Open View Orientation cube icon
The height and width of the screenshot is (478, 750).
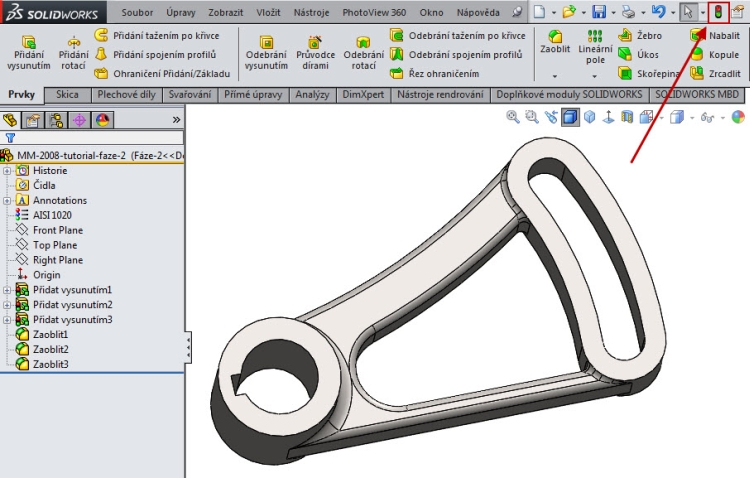coord(646,117)
